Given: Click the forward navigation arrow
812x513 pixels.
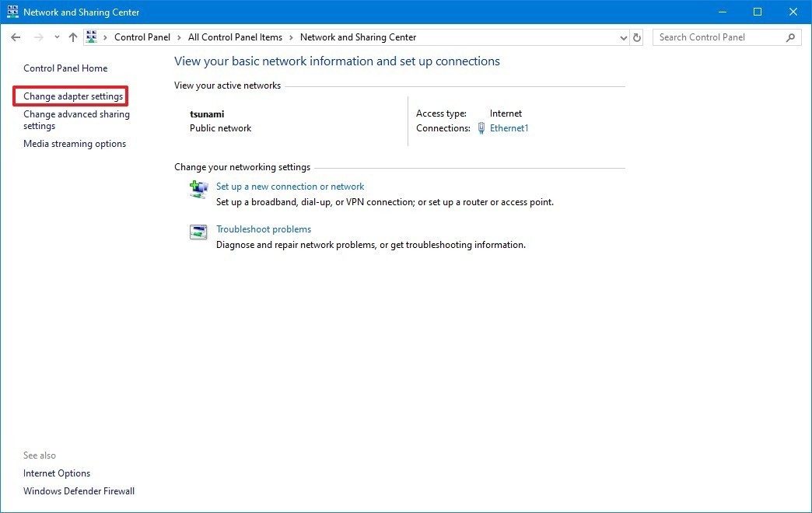Looking at the screenshot, I should tap(36, 37).
